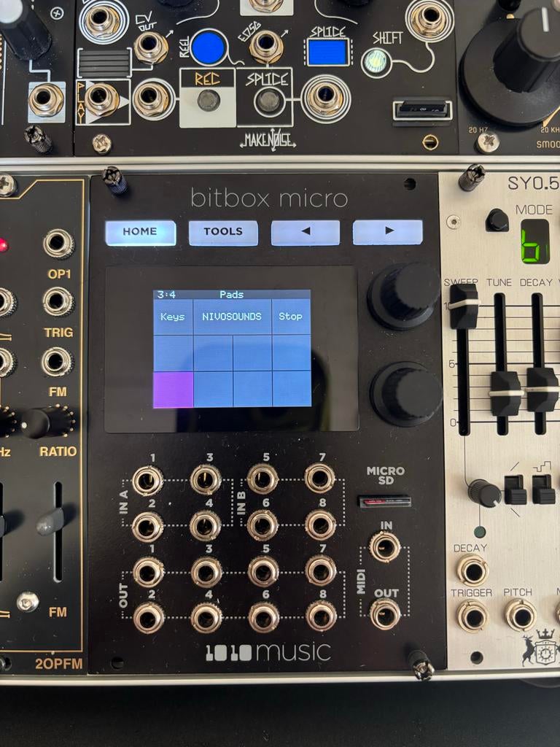Select the IN A jack 4
The image size is (560, 747).
pyautogui.click(x=205, y=525)
